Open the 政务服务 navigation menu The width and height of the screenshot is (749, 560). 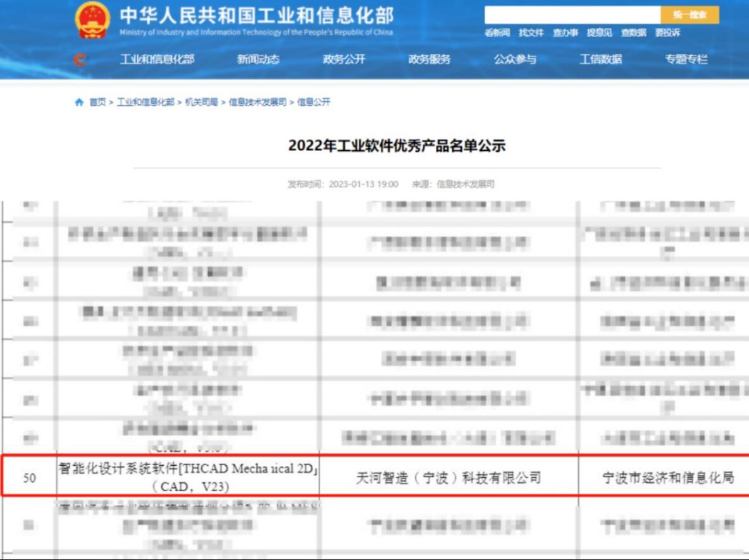click(x=430, y=59)
